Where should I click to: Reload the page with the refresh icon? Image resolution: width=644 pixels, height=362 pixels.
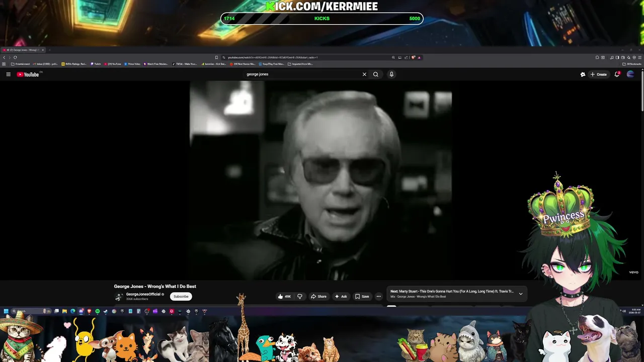pos(15,57)
